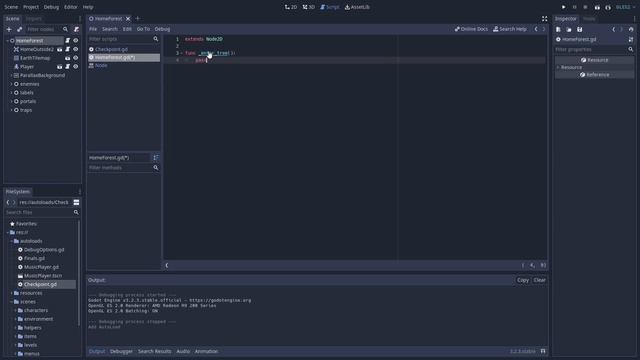Viewport: 640px width, 360px height.
Task: Attach script button beside node filter
Action: click(76, 29)
